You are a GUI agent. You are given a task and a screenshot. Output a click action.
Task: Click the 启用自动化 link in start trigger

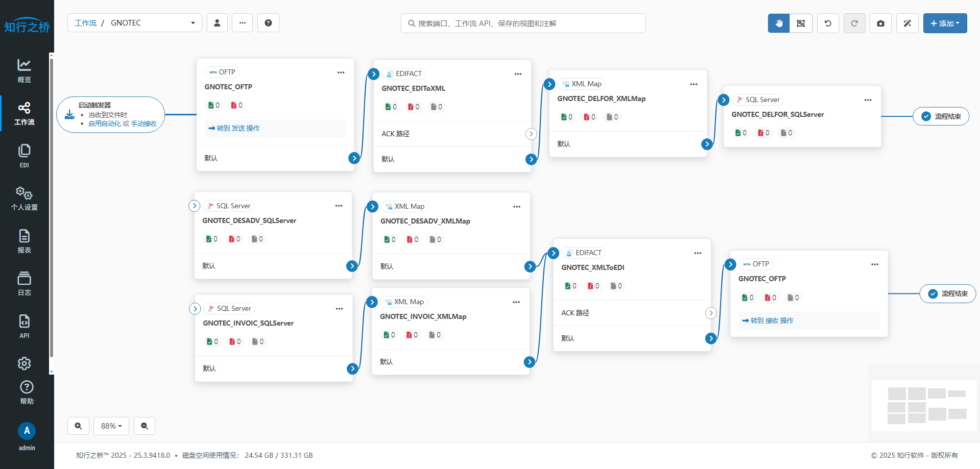click(105, 124)
